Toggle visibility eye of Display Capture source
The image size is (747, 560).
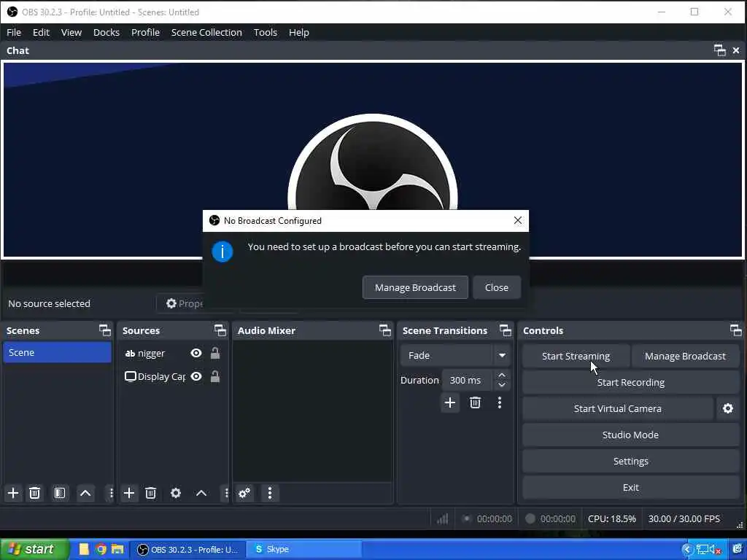[x=196, y=376]
